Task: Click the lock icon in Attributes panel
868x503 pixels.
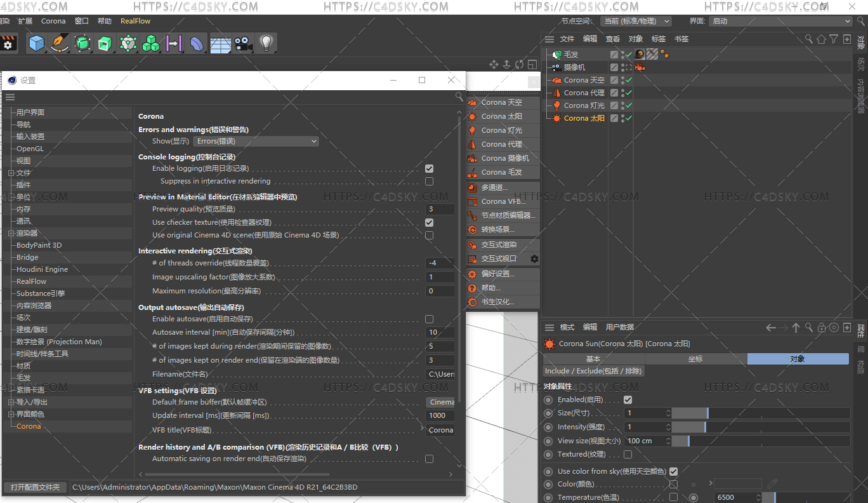Action: pos(822,328)
